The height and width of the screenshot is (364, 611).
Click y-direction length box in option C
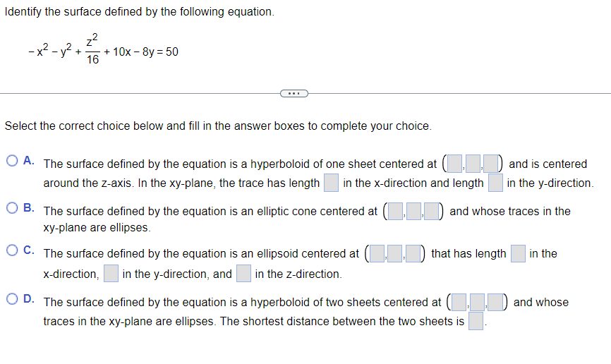click(111, 274)
